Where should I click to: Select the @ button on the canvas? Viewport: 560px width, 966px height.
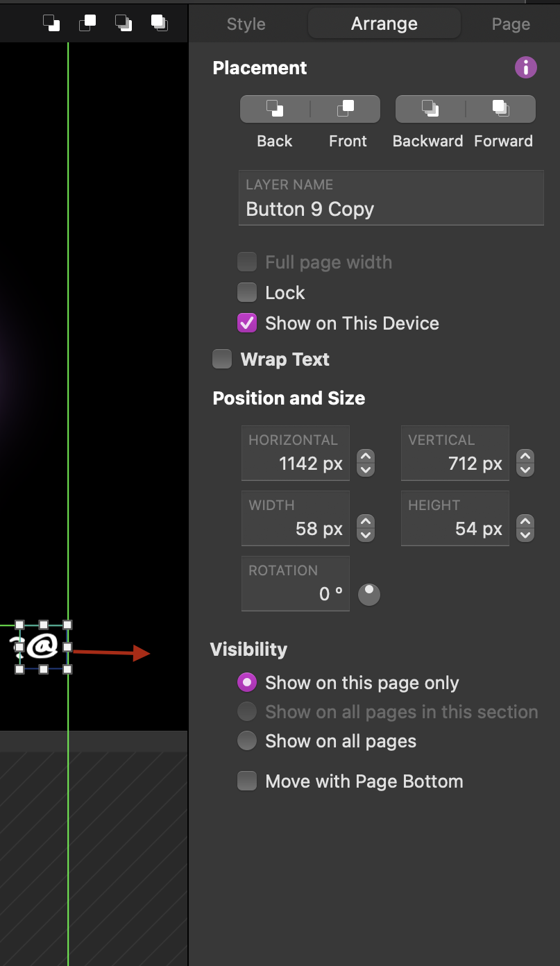(x=43, y=647)
